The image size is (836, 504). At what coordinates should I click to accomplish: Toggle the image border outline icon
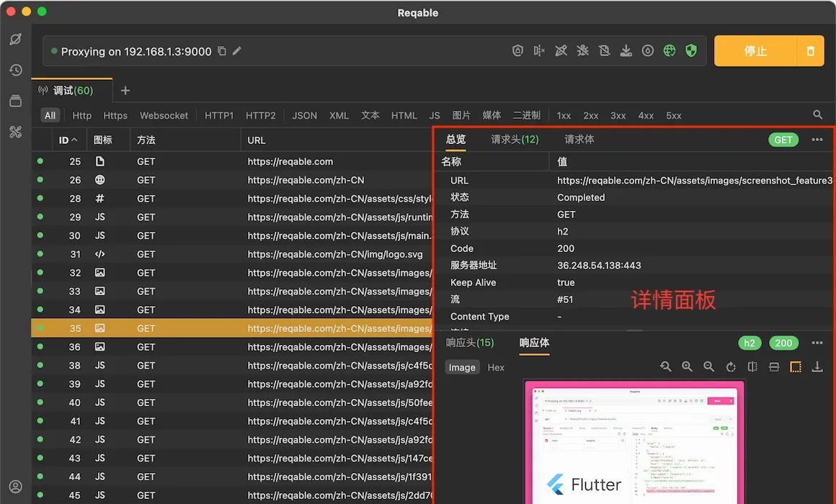[796, 366]
